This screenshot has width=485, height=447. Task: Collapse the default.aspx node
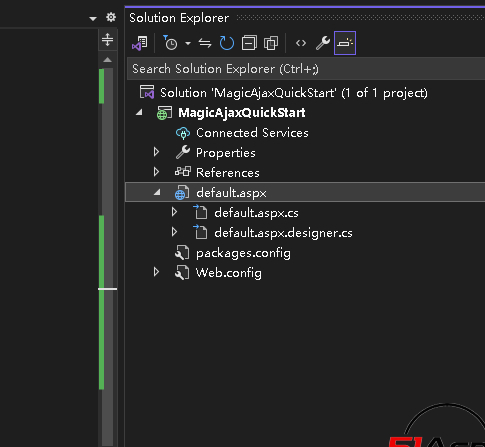(x=157, y=192)
